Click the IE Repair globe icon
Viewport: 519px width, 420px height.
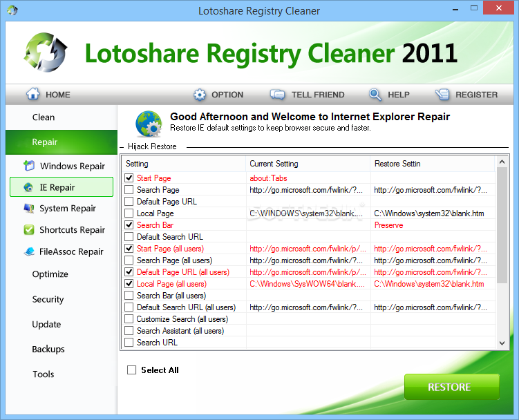pyautogui.click(x=28, y=187)
